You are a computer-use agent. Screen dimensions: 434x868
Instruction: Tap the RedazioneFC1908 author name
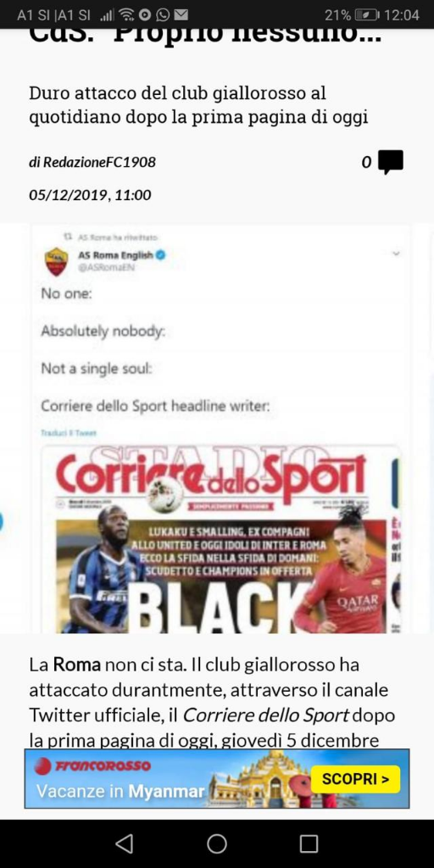[x=100, y=162]
